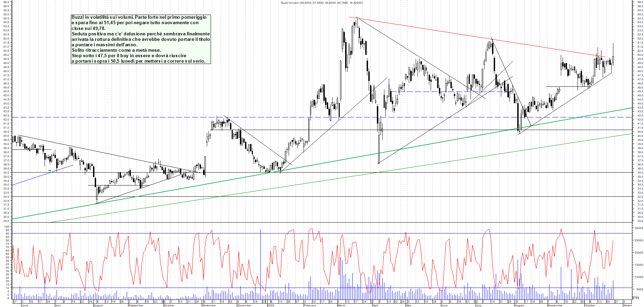
Task: Select the Buzzi Unicem chart title text
Action: 322,3
